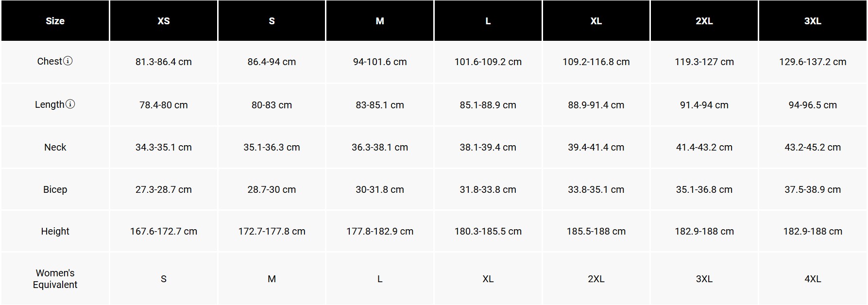Select the 3XL size column header
868x305 pixels.
(x=813, y=21)
